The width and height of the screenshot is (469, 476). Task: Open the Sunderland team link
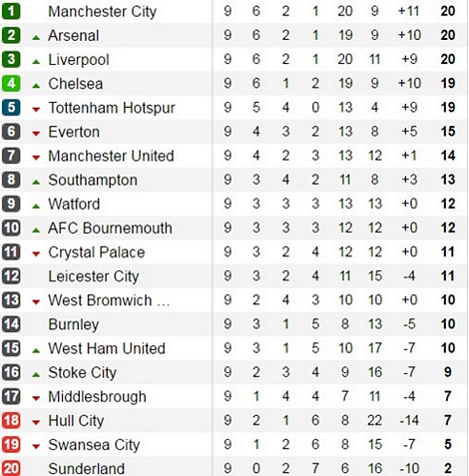[x=87, y=469]
